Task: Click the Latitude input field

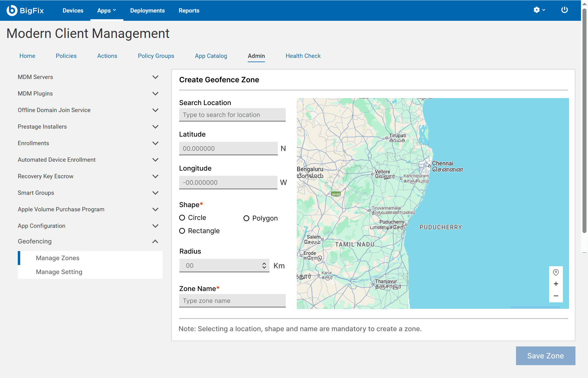Action: 228,149
